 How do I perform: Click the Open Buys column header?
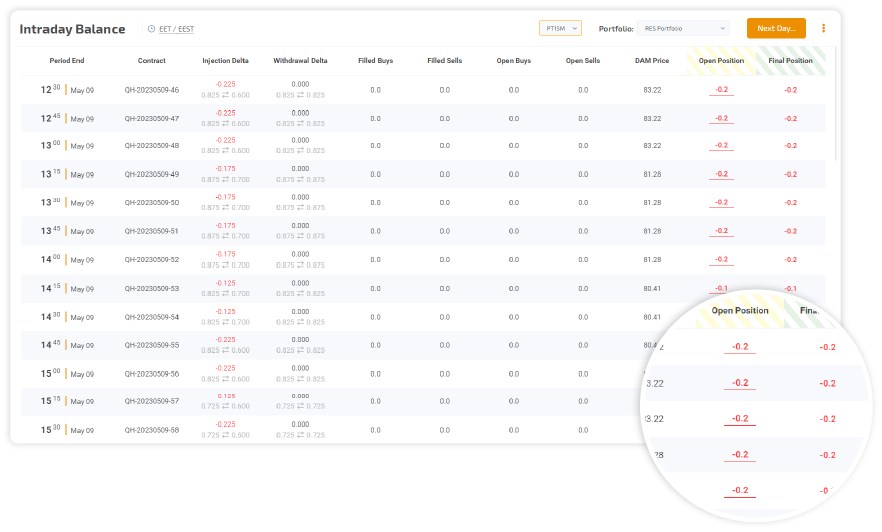click(x=514, y=61)
